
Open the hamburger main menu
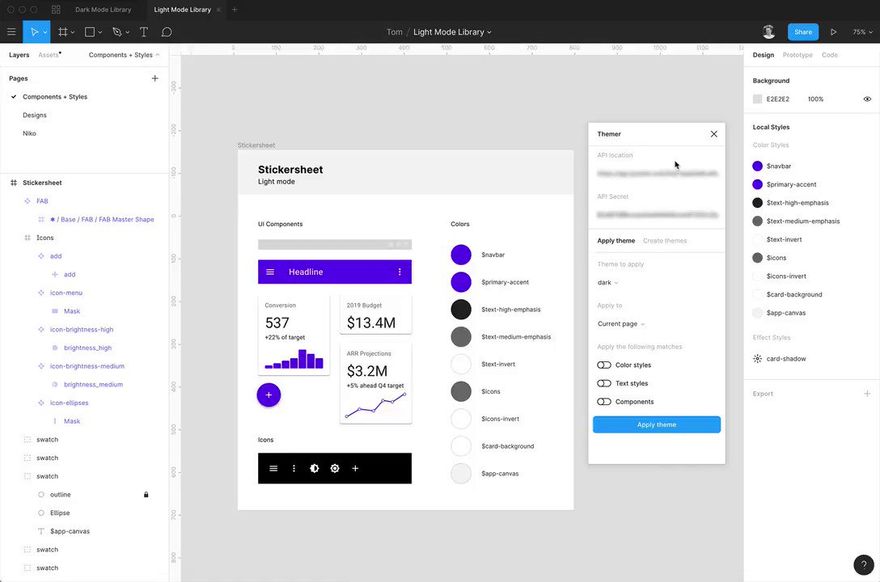click(11, 32)
